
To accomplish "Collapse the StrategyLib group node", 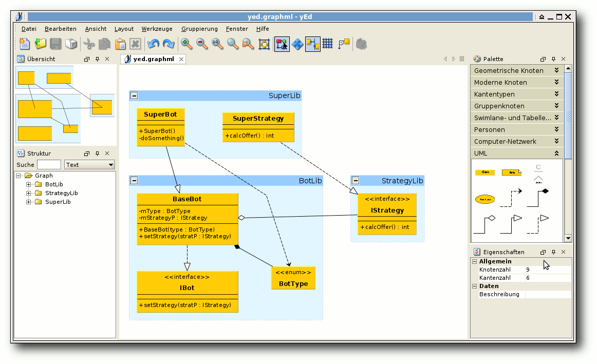I will (x=356, y=181).
